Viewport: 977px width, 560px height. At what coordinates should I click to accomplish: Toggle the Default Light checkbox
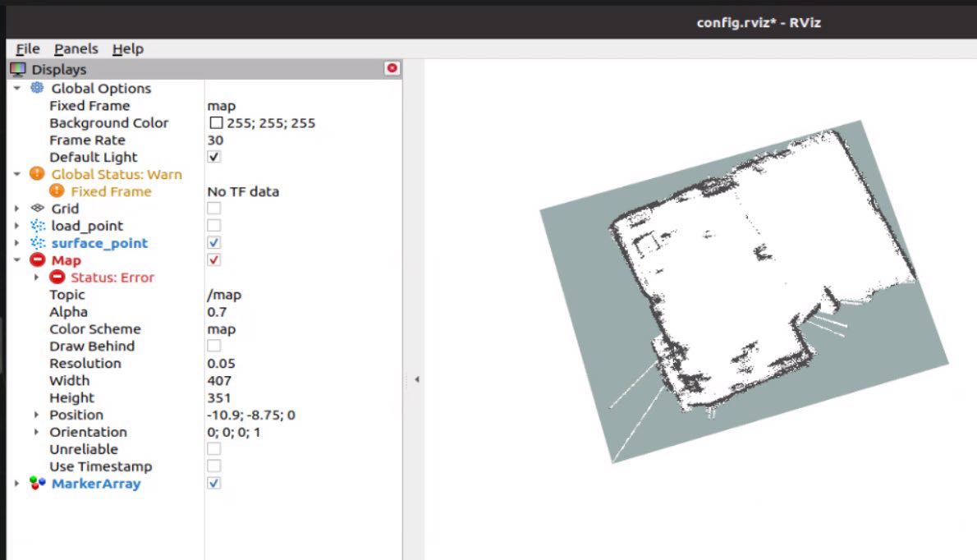(x=213, y=156)
